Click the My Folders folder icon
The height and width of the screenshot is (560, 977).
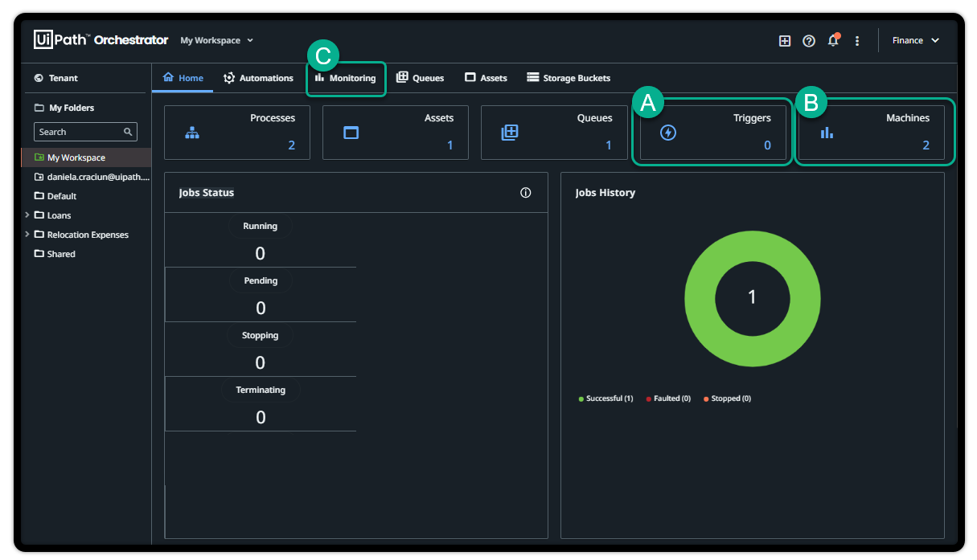tap(39, 108)
